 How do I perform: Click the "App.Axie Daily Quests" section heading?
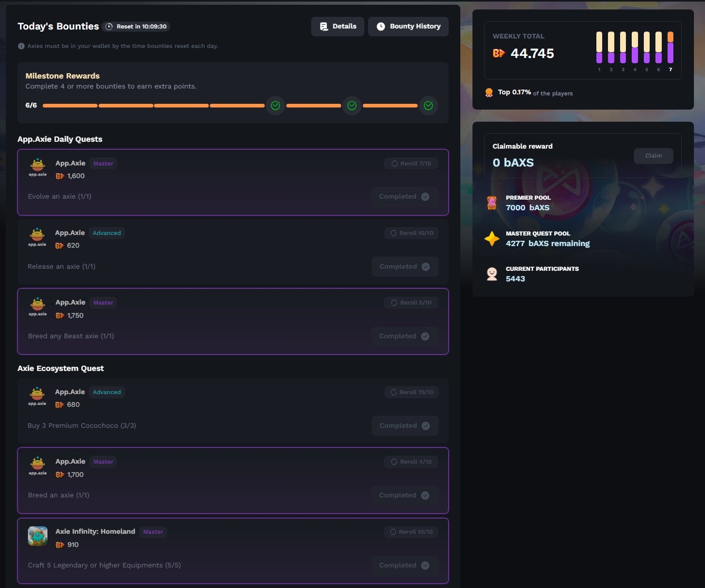(60, 139)
